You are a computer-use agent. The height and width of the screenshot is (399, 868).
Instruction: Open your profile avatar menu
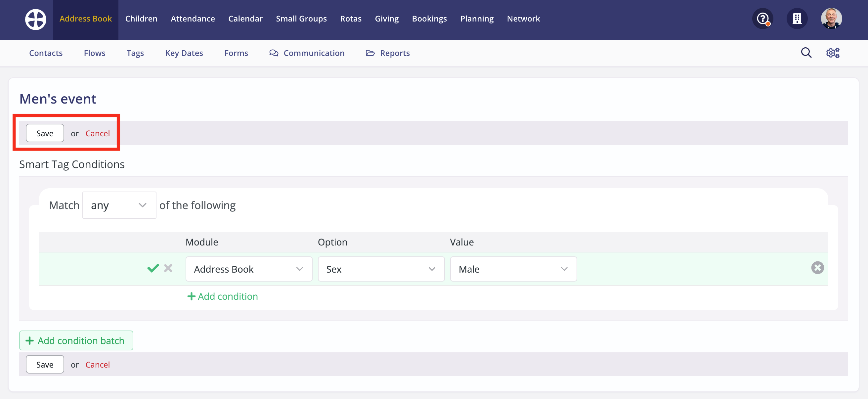point(831,19)
